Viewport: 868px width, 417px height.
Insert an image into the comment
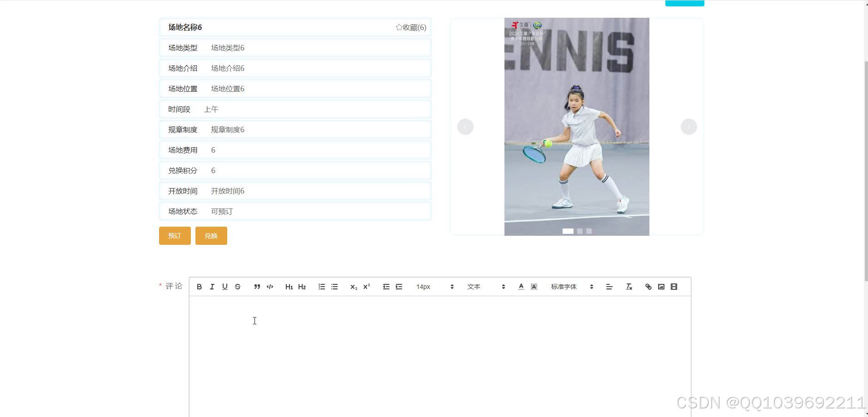pyautogui.click(x=661, y=287)
